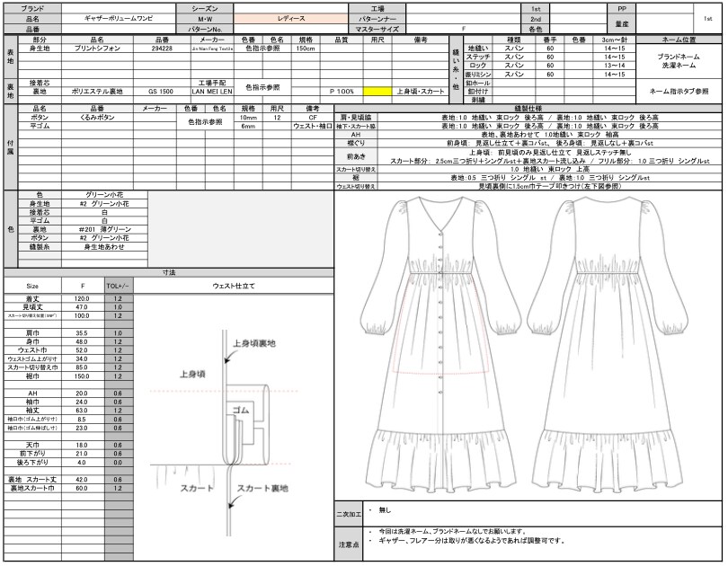728x566 pixels.
Task: Select the product name cell ギャザーボリュームワンピ
Action: (x=119, y=19)
